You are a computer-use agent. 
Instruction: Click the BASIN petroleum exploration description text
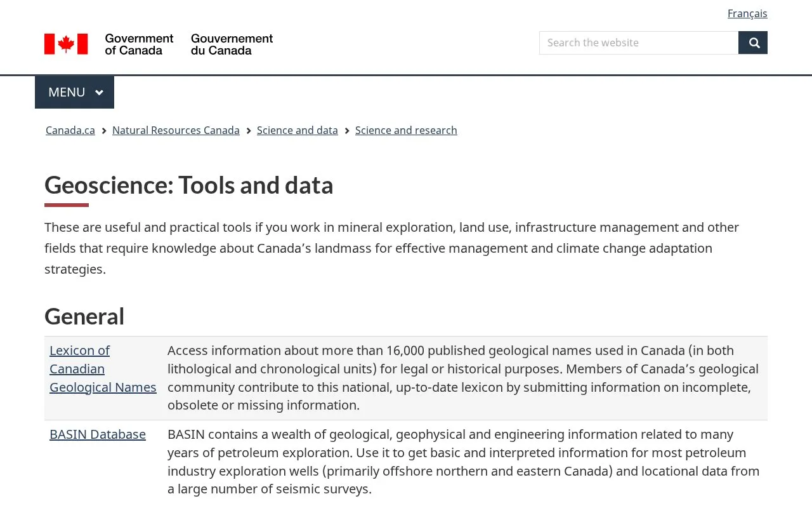(464, 462)
